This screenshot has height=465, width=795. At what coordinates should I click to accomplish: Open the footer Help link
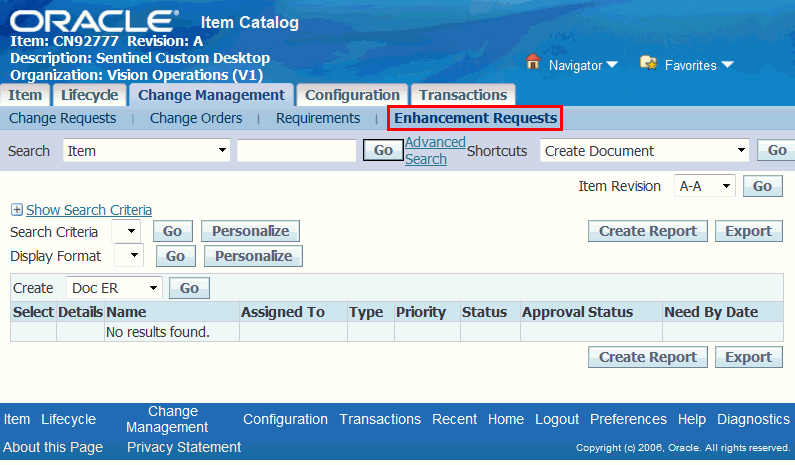pyautogui.click(x=692, y=419)
